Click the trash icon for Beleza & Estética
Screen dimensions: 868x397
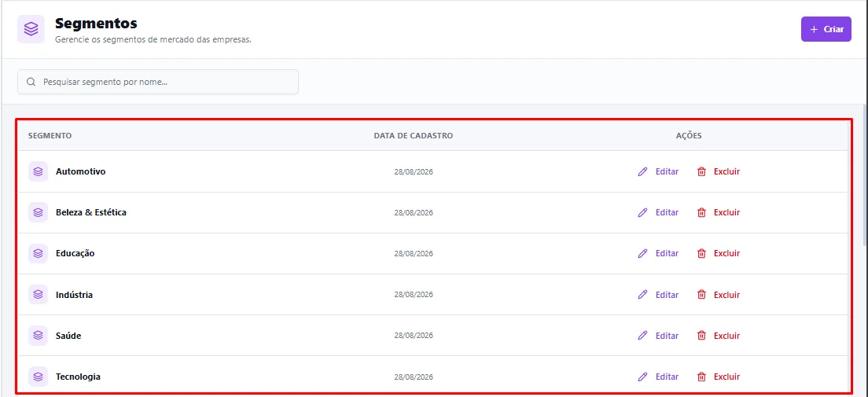[701, 212]
